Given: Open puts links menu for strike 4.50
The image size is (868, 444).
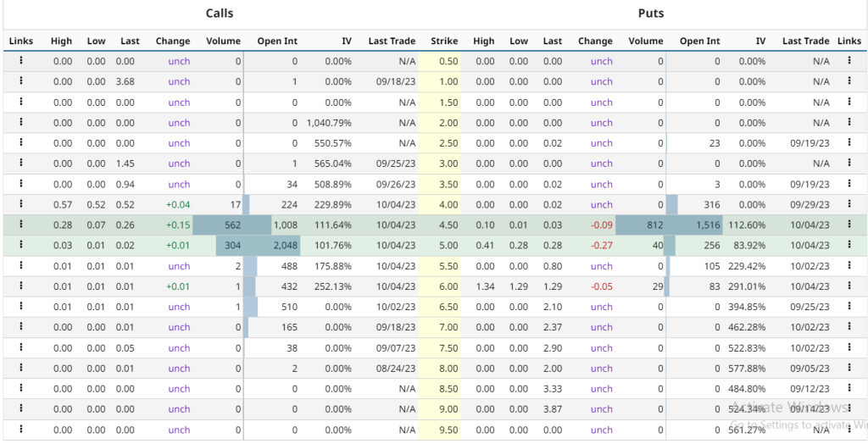Looking at the screenshot, I should click(x=849, y=225).
